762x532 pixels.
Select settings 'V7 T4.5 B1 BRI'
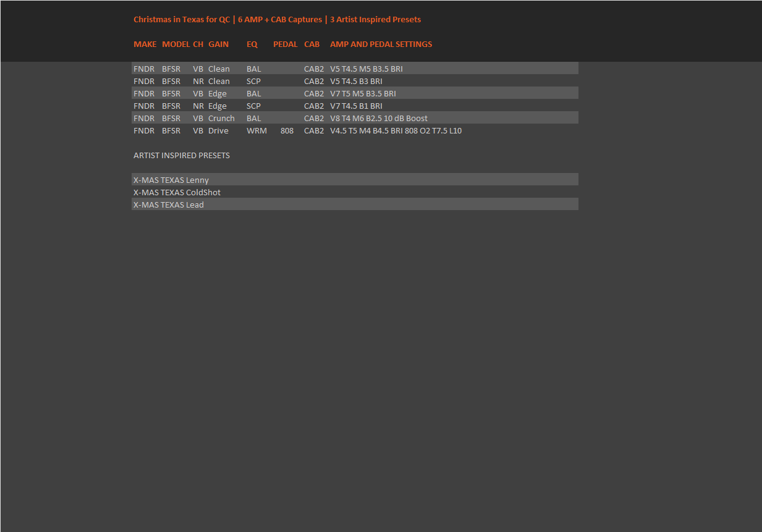[356, 106]
